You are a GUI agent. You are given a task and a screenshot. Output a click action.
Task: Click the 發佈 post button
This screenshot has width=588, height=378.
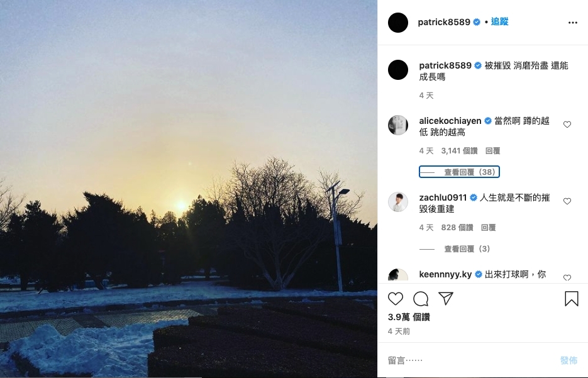coord(569,360)
